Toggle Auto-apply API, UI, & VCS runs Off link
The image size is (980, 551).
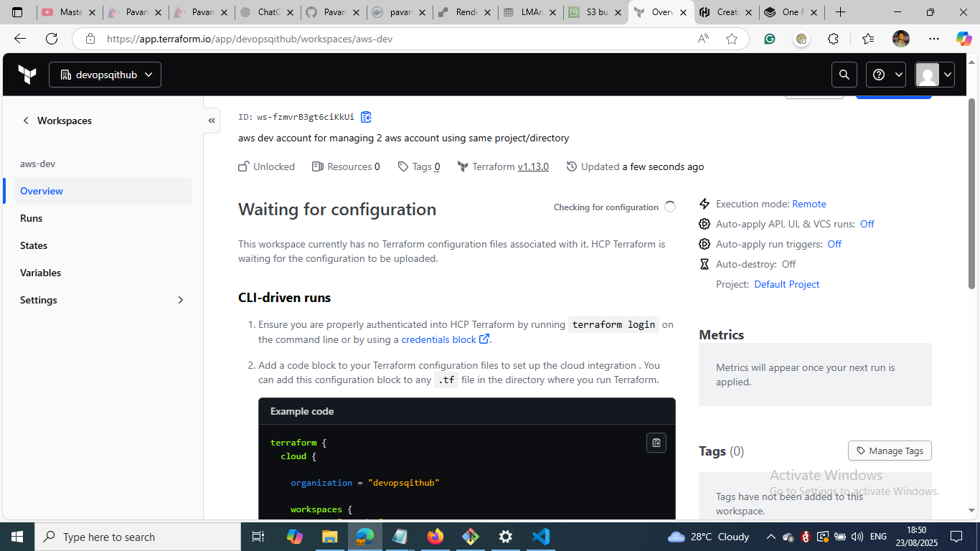click(x=867, y=224)
